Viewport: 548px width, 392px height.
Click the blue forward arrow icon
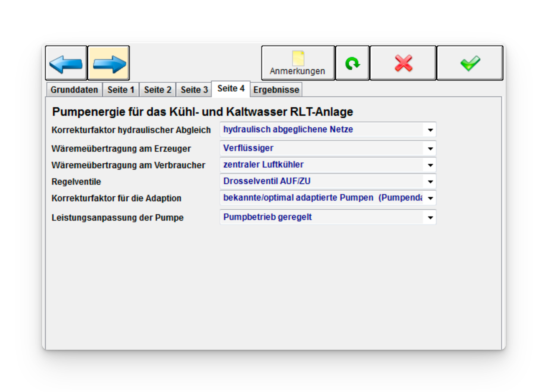(109, 63)
